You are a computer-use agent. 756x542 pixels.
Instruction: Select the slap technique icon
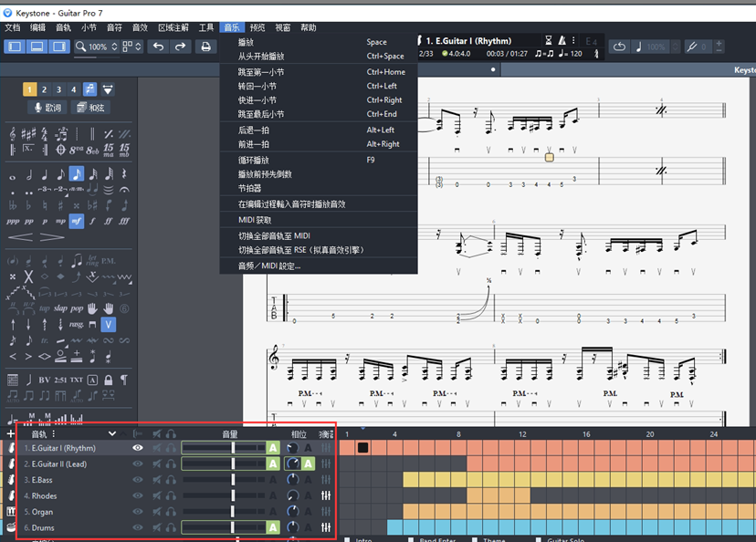pyautogui.click(x=59, y=307)
